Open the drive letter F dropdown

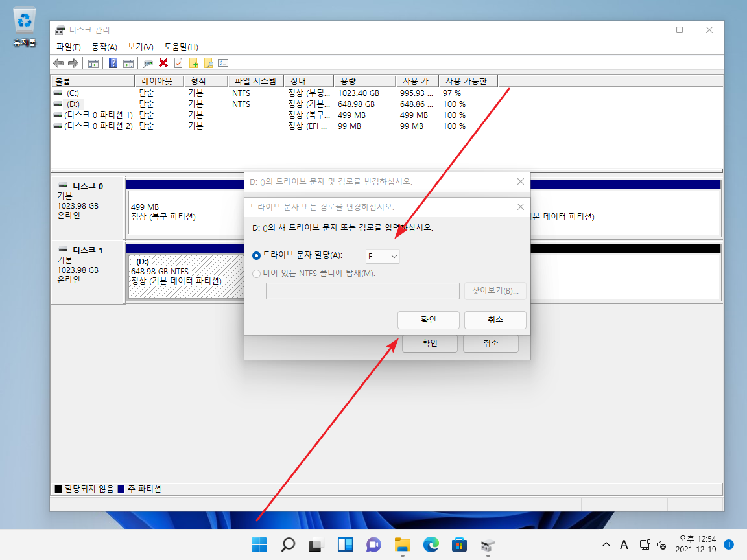(383, 256)
